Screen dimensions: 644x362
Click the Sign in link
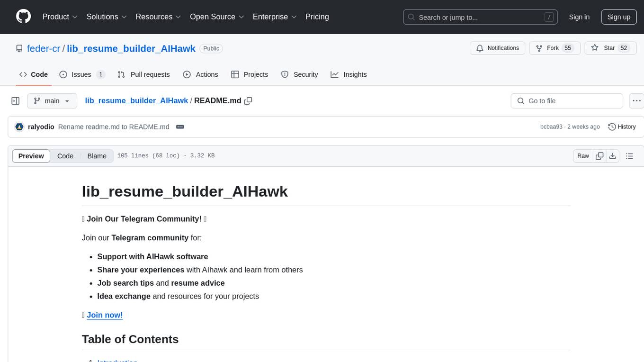pos(579,17)
